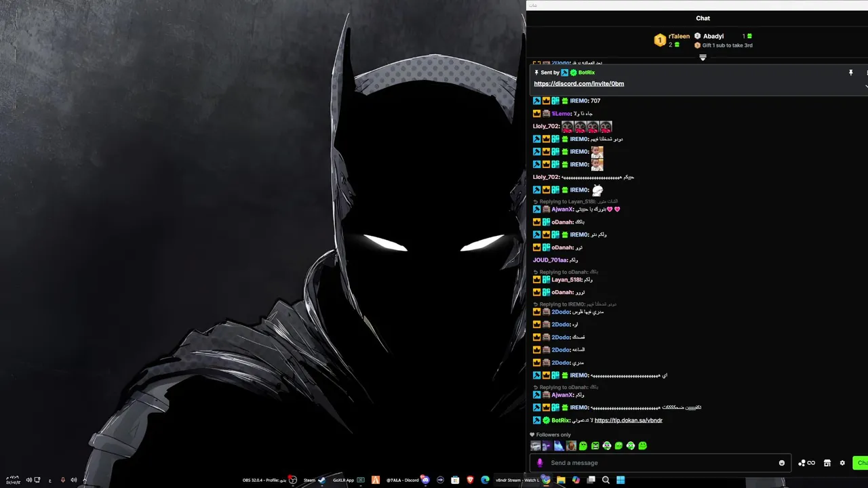The image size is (868, 488).
Task: Open chat settings gear
Action: tap(842, 463)
